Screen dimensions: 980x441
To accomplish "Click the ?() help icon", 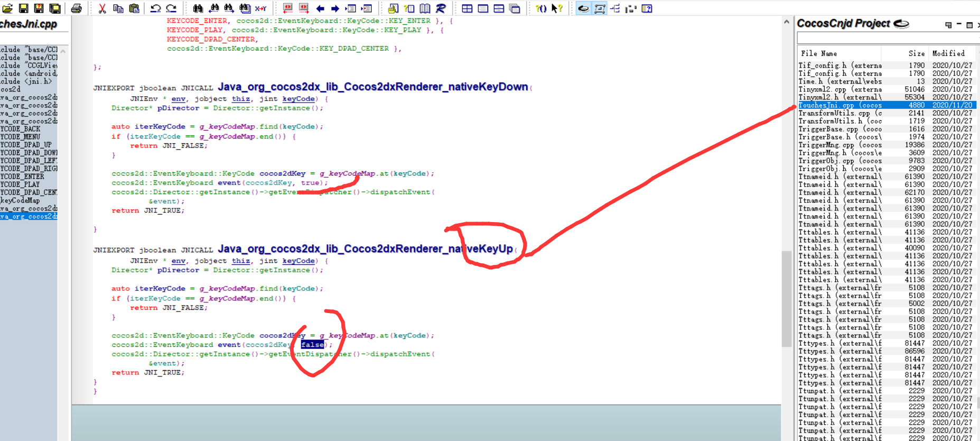I will [x=541, y=8].
